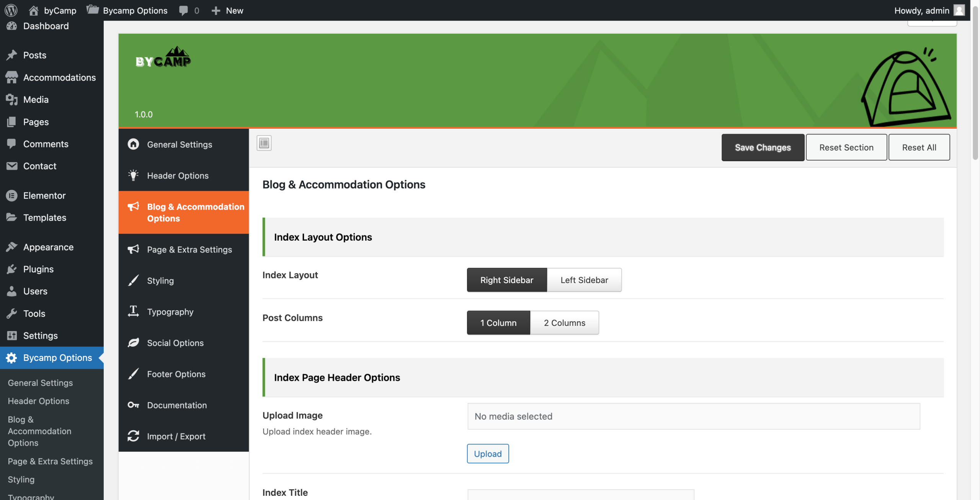Select Left Sidebar index layout

click(584, 280)
